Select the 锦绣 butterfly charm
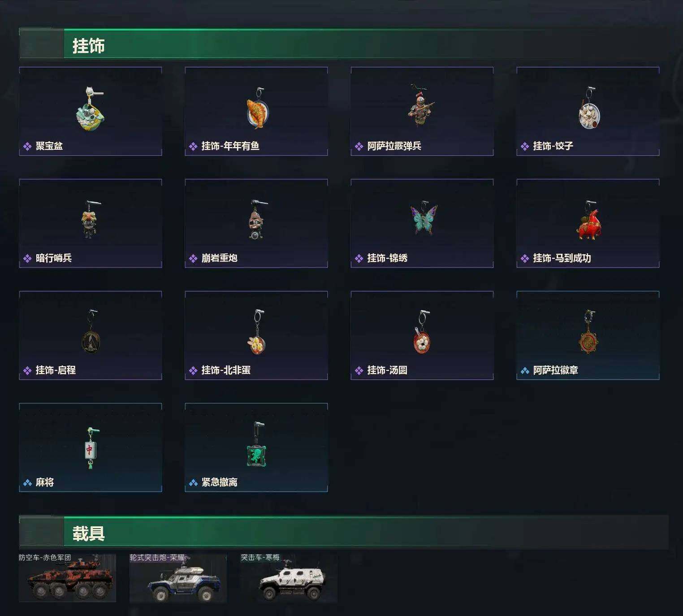 coord(423,218)
